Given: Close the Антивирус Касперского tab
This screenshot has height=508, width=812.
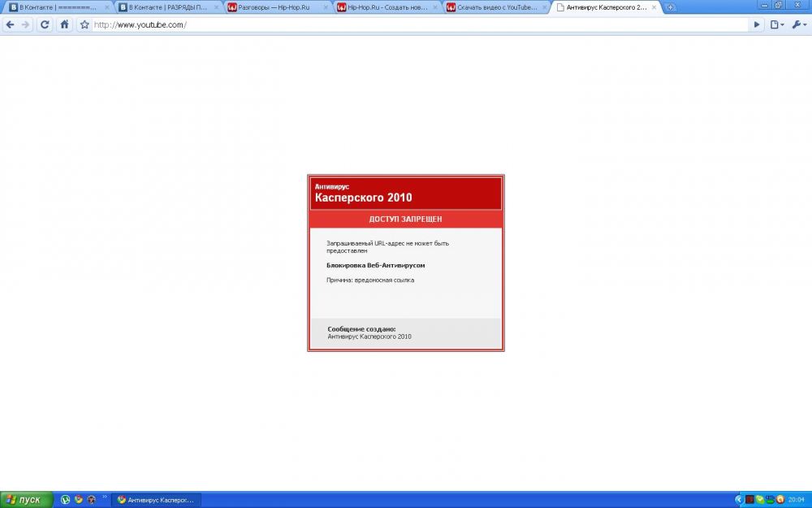Looking at the screenshot, I should (654, 7).
